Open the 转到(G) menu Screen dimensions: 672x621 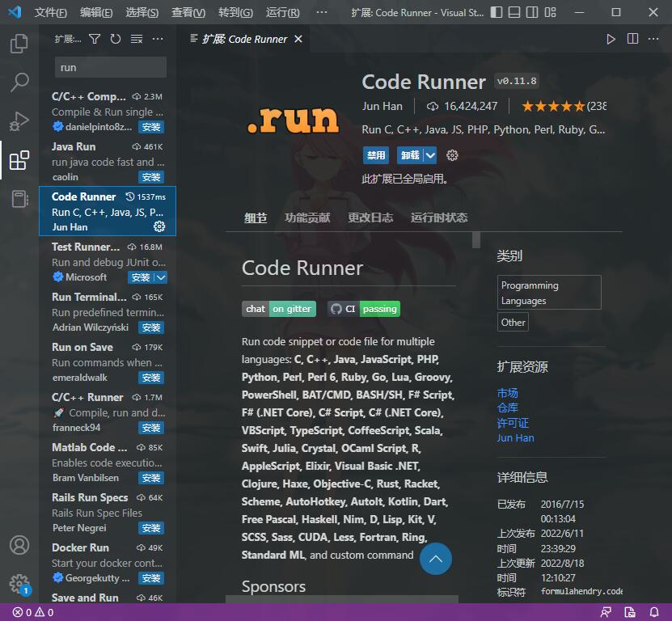pyautogui.click(x=235, y=12)
